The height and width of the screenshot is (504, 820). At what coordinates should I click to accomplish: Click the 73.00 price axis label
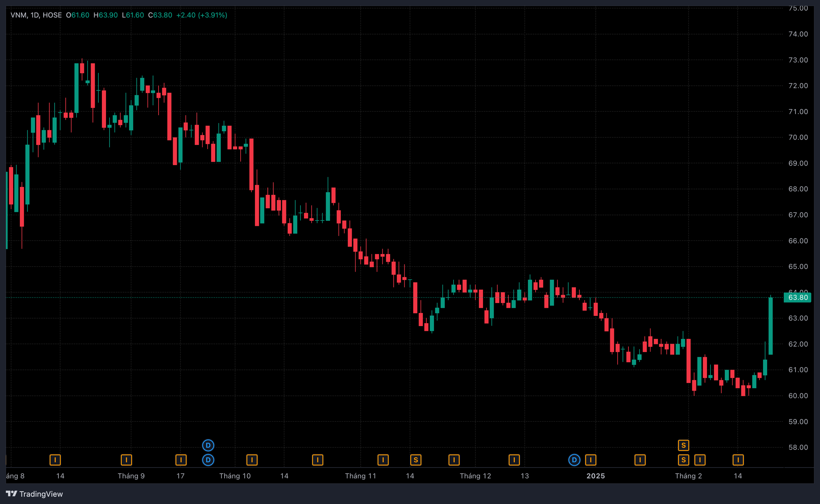coord(798,60)
